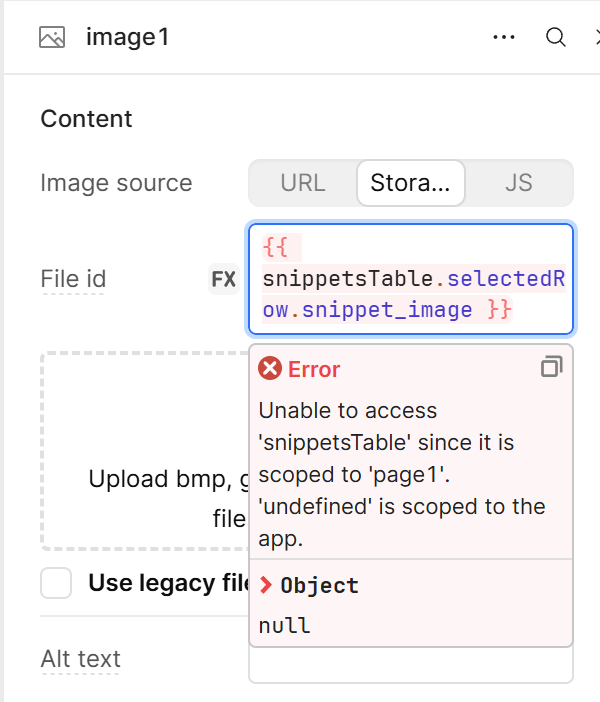This screenshot has height=702, width=600.
Task: Enable the Use legacy file checkbox
Action: [x=56, y=583]
